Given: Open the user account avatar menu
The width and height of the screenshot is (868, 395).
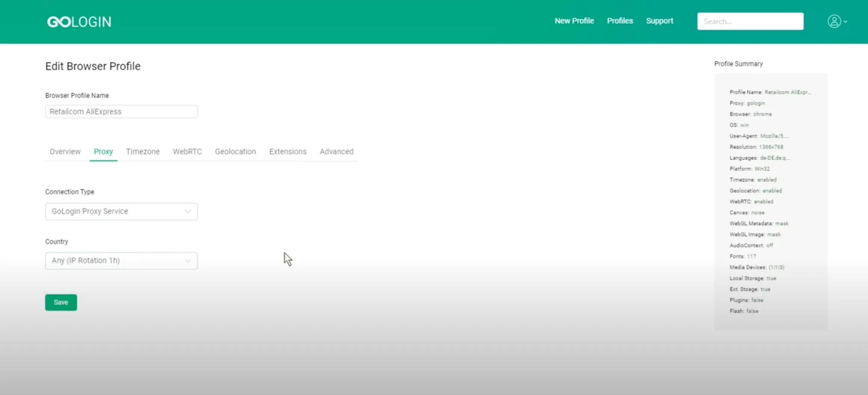Looking at the screenshot, I should [x=837, y=21].
